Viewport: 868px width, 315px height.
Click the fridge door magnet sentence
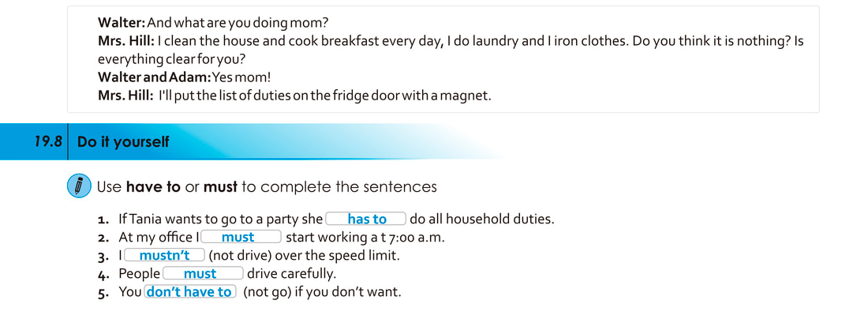pos(294,96)
